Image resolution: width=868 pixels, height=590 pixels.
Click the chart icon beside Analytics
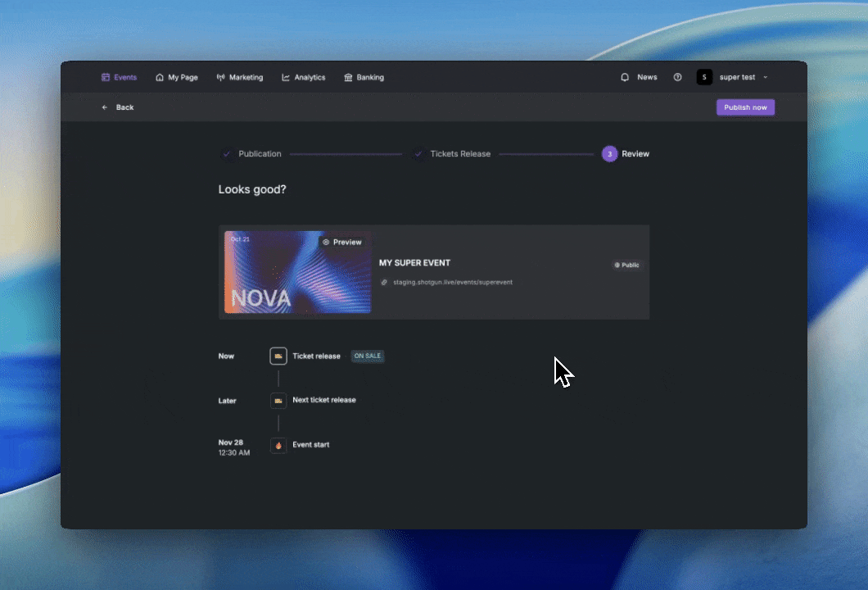click(x=286, y=78)
